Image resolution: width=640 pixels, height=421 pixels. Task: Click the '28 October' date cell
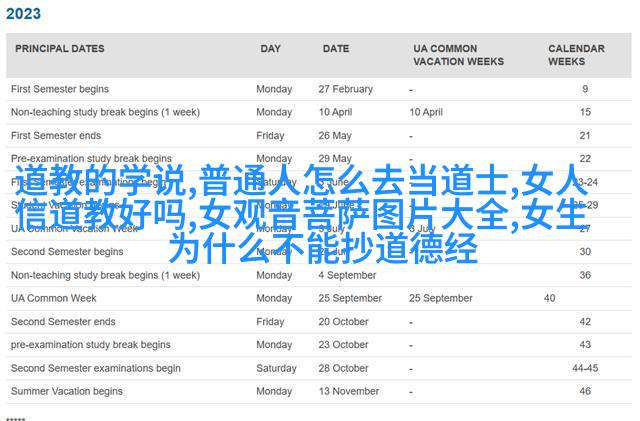point(343,368)
